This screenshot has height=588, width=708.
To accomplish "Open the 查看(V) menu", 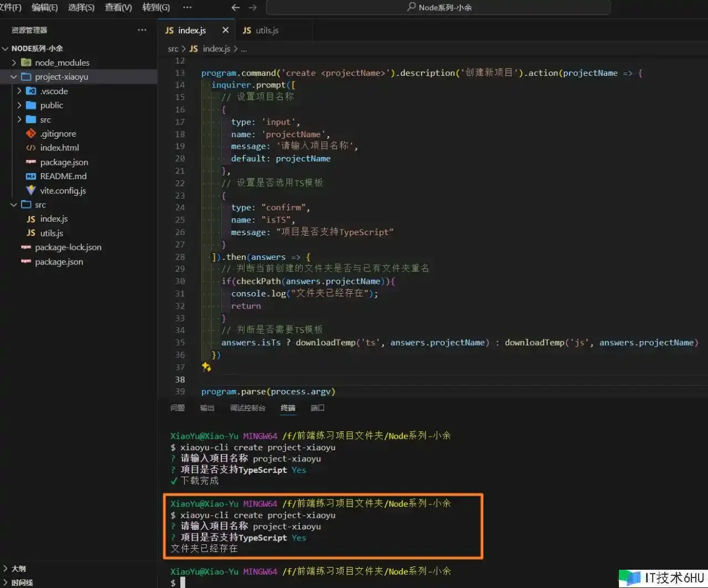I will coord(118,8).
